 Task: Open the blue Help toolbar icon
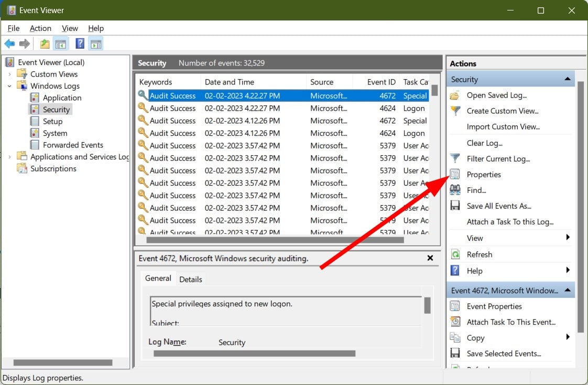click(80, 44)
